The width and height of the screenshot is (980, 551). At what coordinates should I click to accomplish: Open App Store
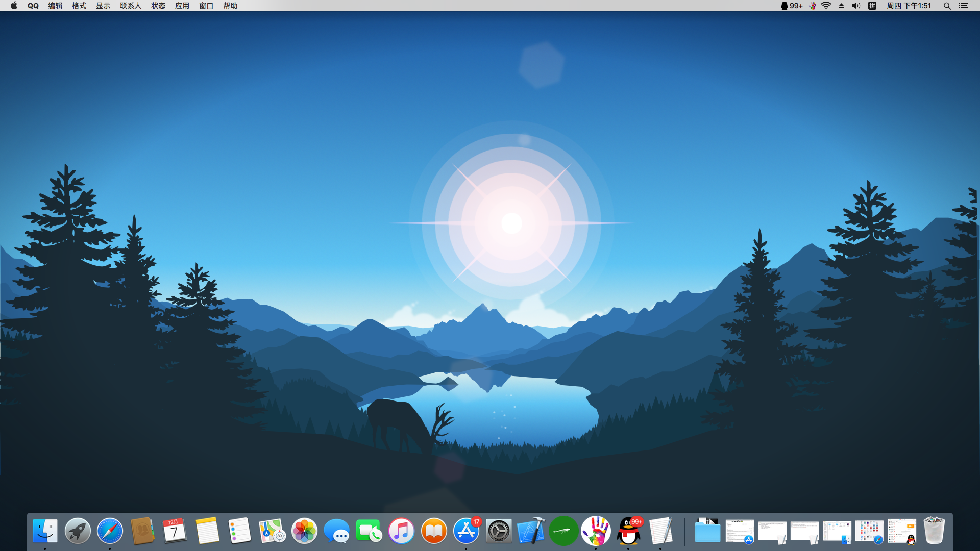pyautogui.click(x=467, y=531)
